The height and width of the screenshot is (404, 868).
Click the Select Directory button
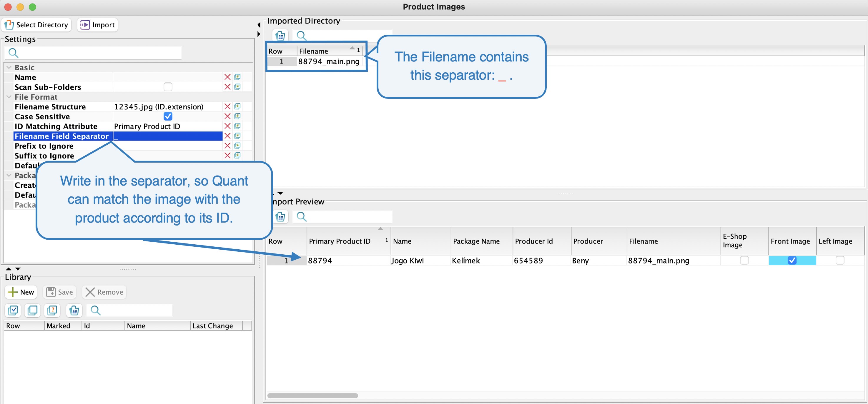(36, 25)
